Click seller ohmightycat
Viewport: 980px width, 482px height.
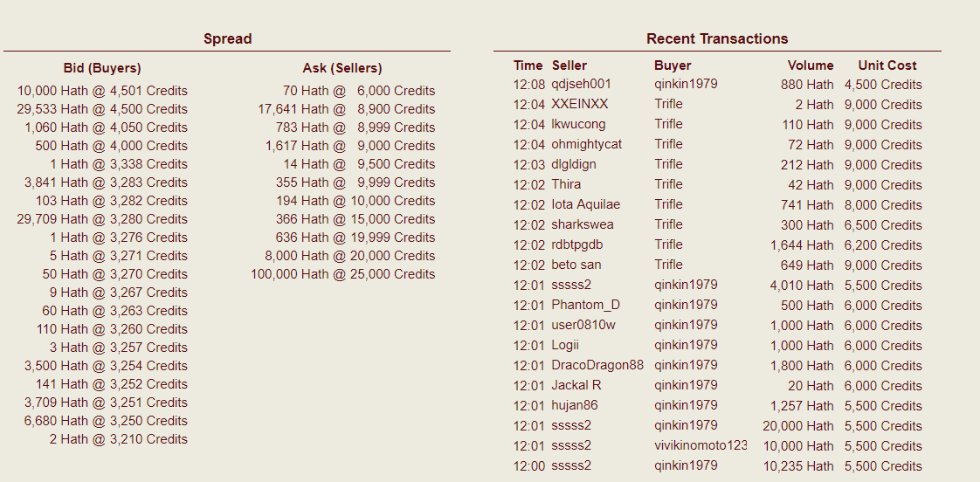click(586, 145)
